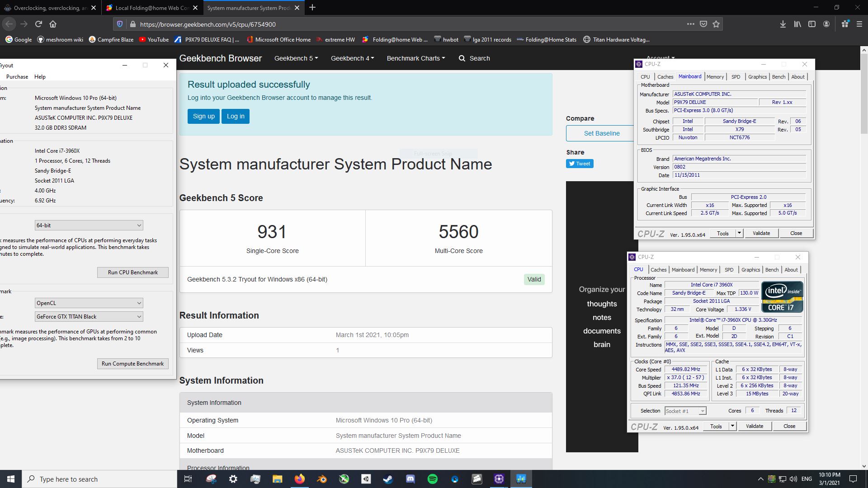Open Discord from the taskbar
This screenshot has height=488, width=868.
(410, 479)
